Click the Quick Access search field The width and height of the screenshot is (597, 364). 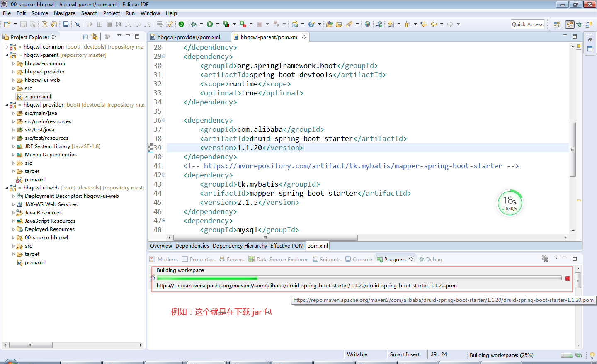coord(527,24)
